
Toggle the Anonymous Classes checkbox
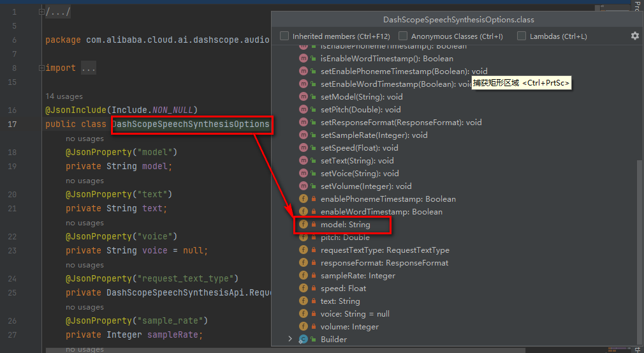(403, 36)
